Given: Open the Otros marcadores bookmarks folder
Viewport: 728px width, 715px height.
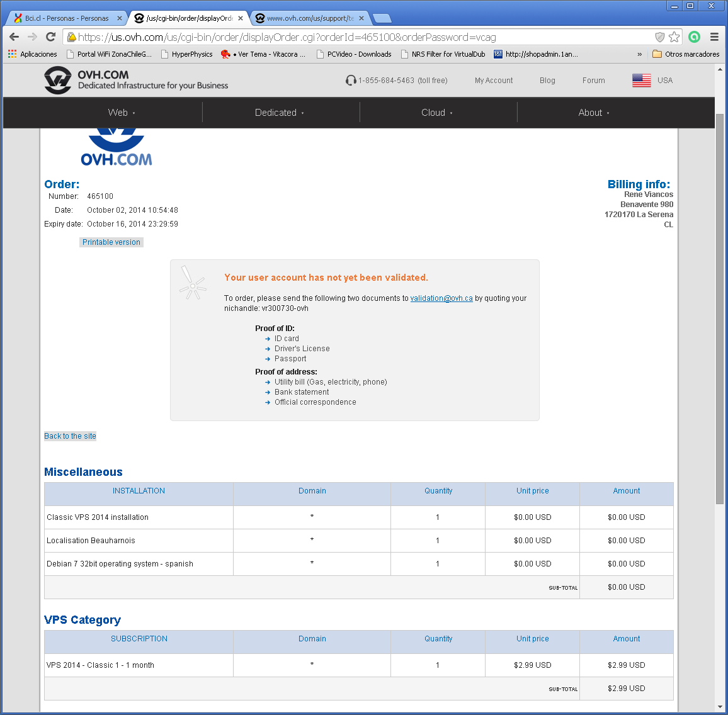Looking at the screenshot, I should 685,54.
